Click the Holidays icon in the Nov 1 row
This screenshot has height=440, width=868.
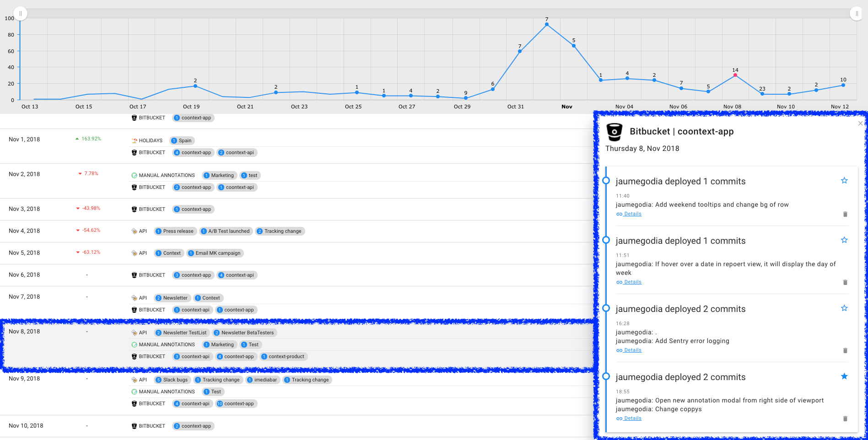click(134, 140)
